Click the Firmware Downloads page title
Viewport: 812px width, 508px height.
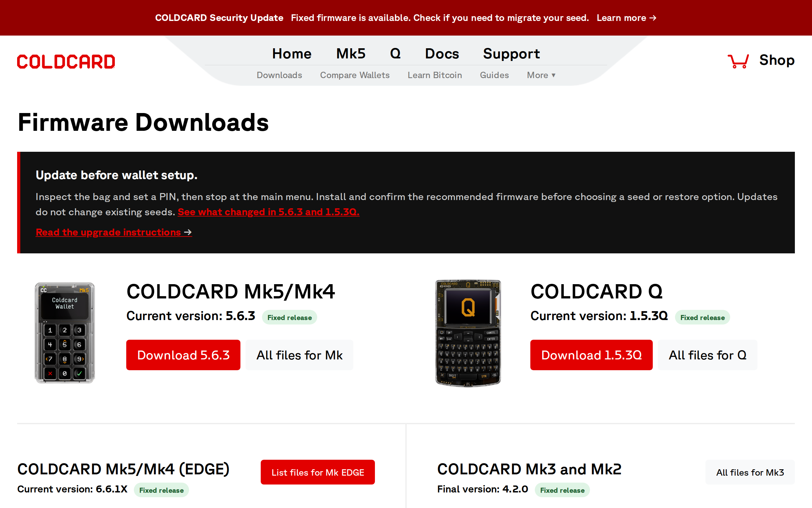[x=143, y=122]
